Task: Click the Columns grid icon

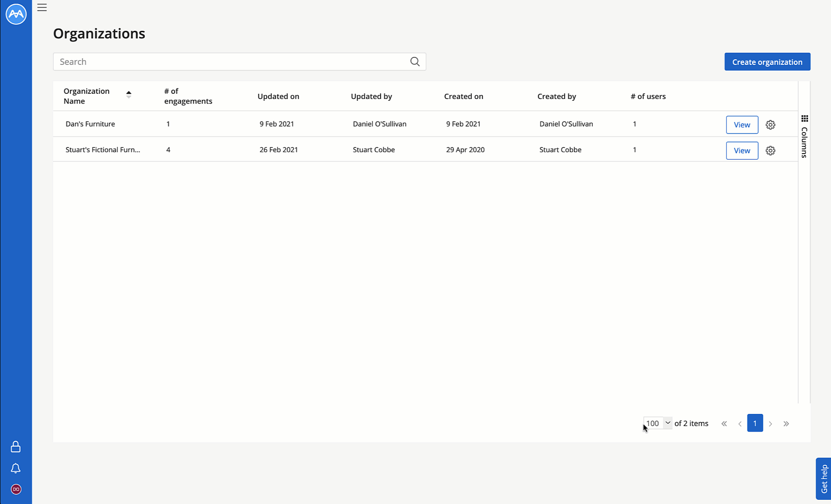Action: point(804,119)
